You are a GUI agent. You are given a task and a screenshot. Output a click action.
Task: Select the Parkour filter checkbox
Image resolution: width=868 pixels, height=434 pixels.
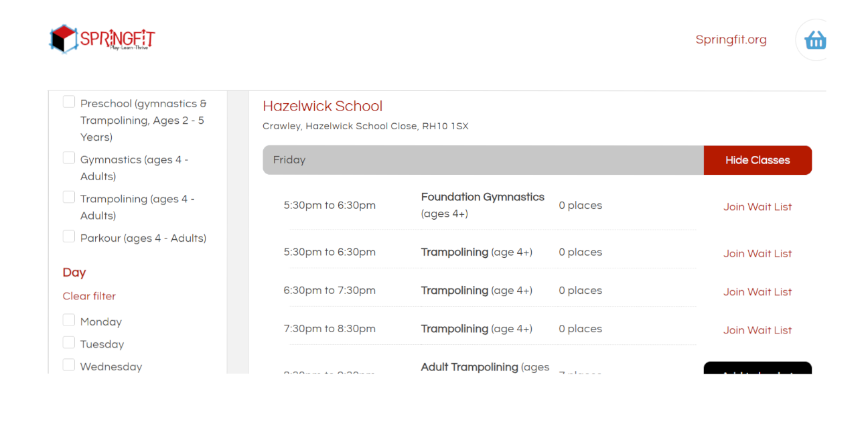[x=69, y=236]
